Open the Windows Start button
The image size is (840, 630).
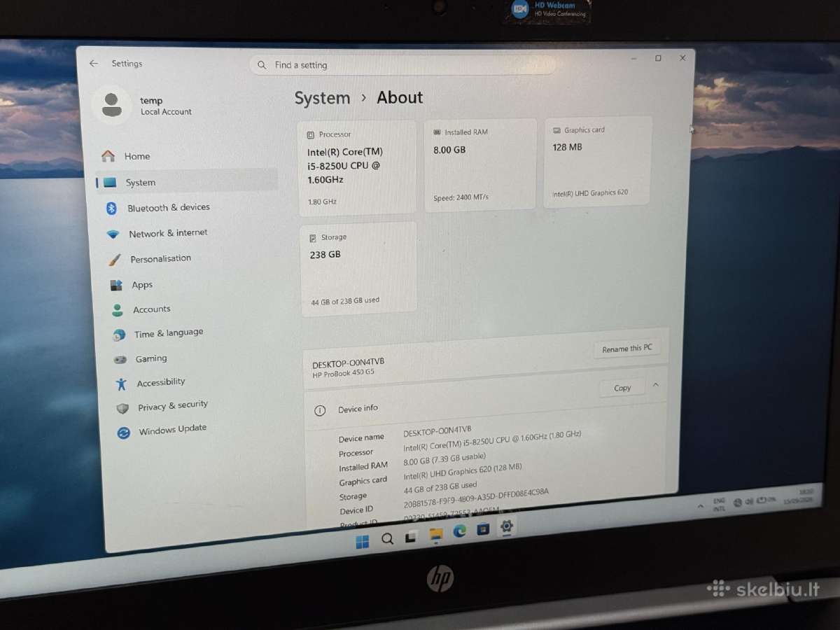point(362,541)
